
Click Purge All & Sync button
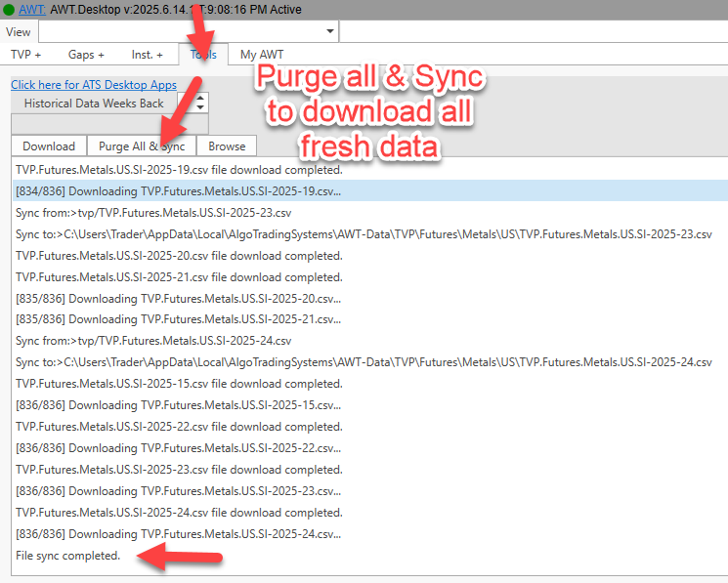[x=142, y=146]
